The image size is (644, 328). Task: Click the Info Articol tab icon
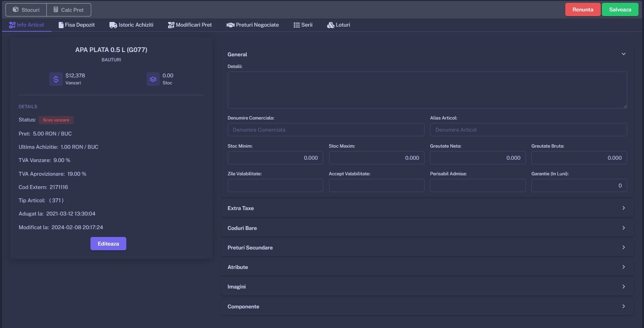(12, 25)
